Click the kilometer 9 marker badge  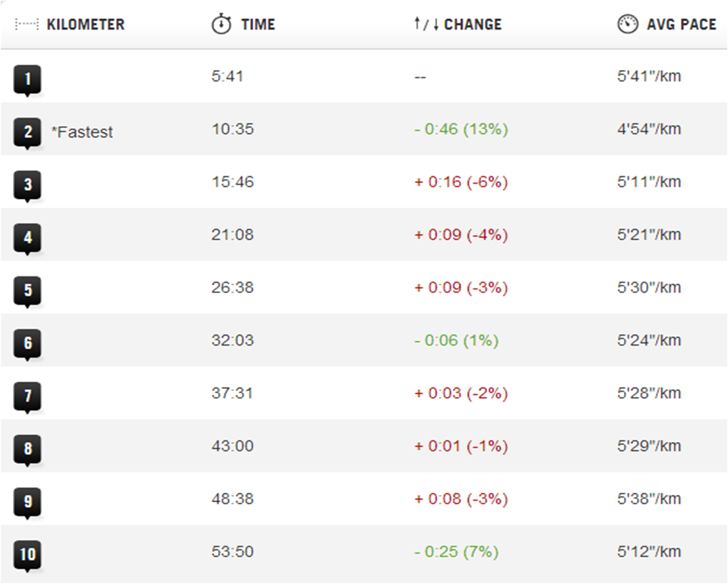click(27, 501)
